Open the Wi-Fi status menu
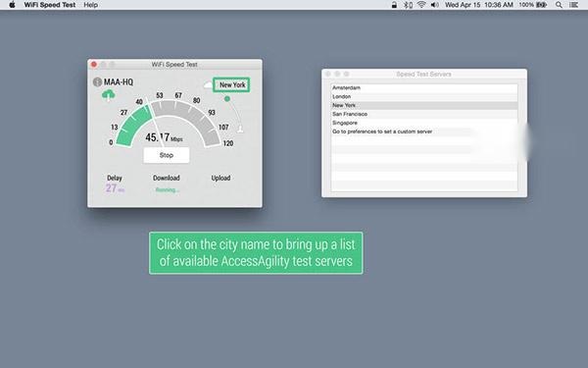The width and height of the screenshot is (588, 368). [x=421, y=5]
